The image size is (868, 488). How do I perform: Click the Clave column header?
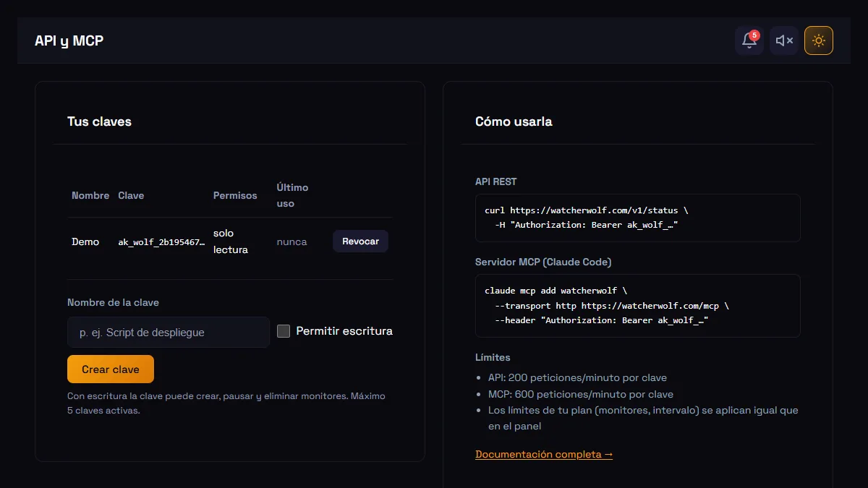click(x=131, y=195)
